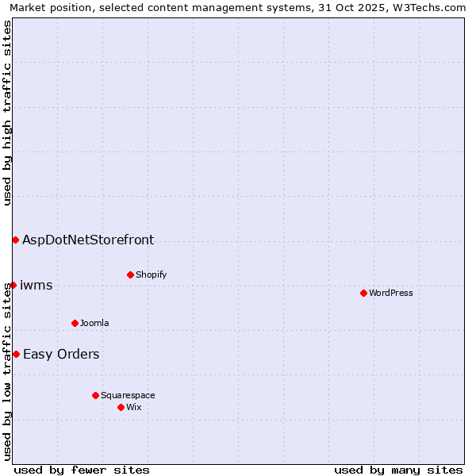Click the 'used by high traffic sites' label
The image size is (476, 476).
pos(8,113)
